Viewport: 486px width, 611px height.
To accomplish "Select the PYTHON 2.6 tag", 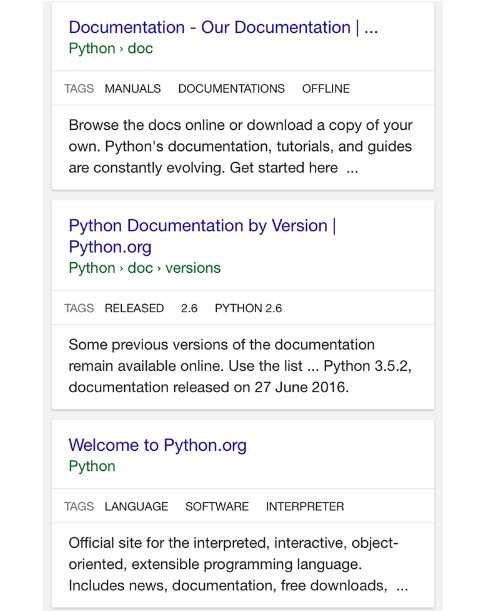I will click(x=248, y=308).
